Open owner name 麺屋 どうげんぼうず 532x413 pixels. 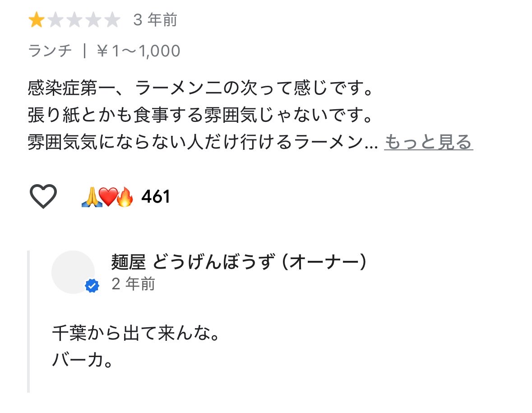tap(192, 262)
